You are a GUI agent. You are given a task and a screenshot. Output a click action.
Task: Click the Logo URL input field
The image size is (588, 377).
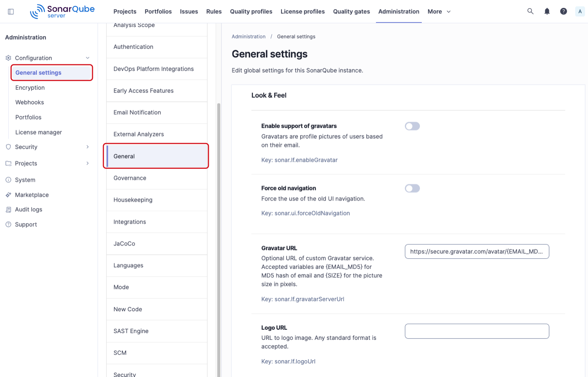pos(477,331)
